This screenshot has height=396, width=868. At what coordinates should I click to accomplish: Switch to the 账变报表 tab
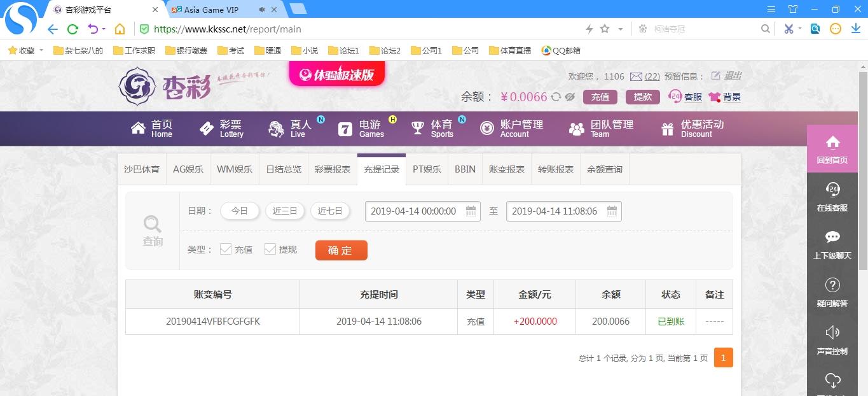tap(507, 169)
